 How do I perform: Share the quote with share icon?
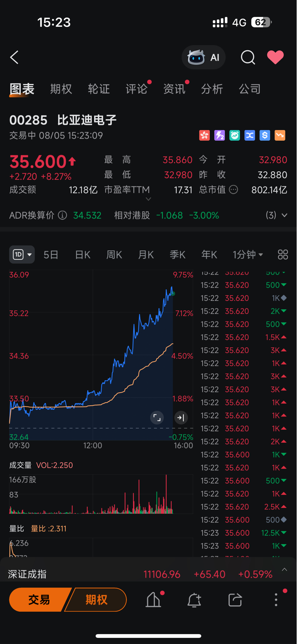coord(235,600)
